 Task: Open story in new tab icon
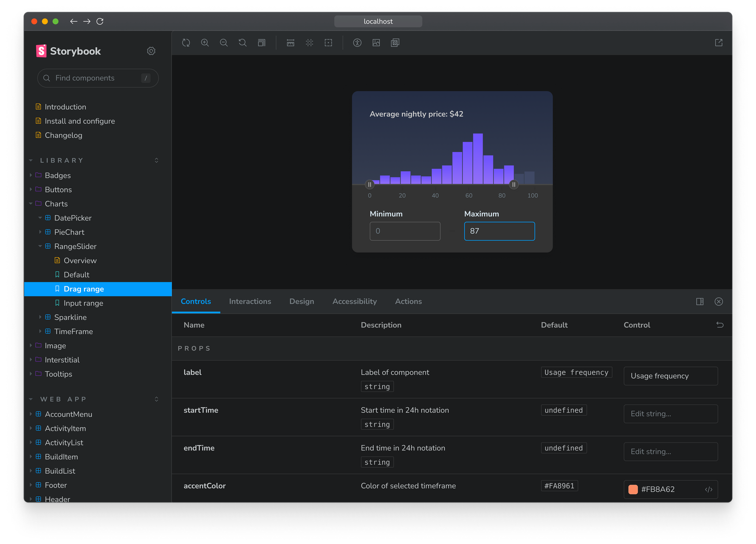tap(719, 43)
